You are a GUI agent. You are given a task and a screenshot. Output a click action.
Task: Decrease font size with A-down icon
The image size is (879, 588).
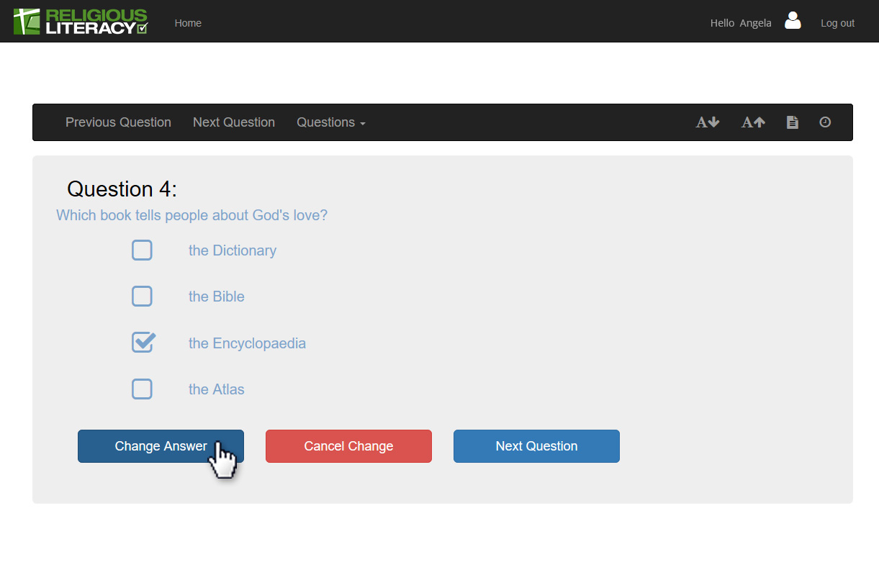pos(707,122)
